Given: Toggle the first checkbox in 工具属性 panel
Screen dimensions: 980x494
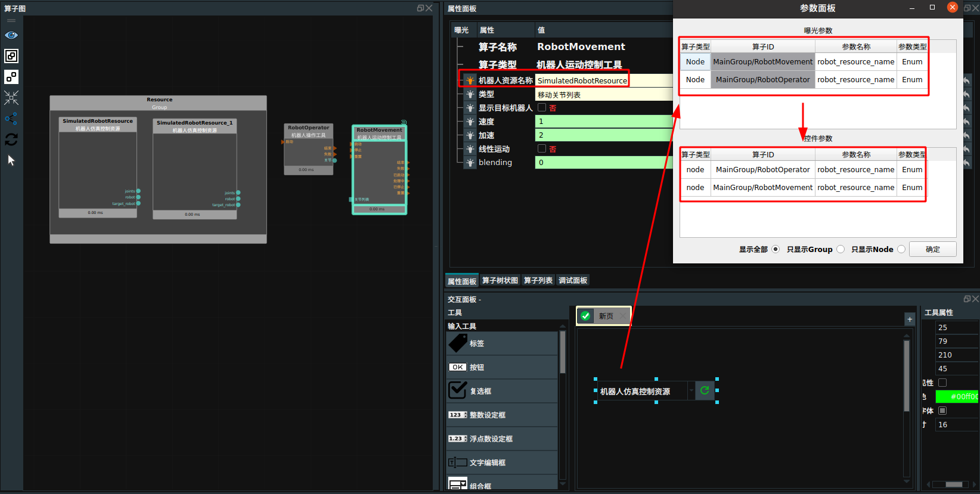Looking at the screenshot, I should click(942, 383).
